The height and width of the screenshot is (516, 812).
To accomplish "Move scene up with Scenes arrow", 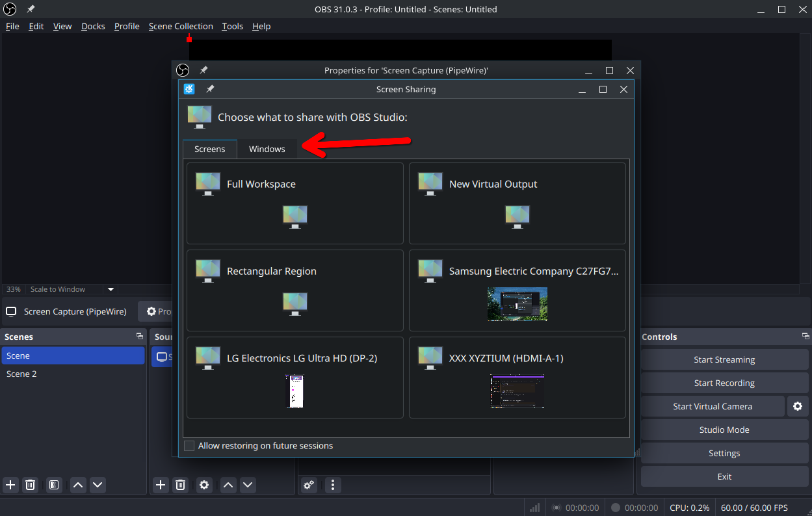I will (x=78, y=485).
